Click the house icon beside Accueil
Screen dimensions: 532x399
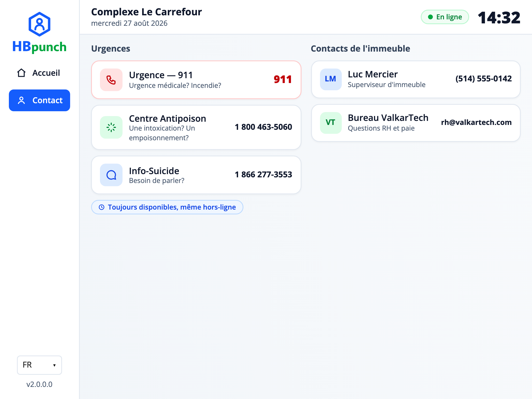(21, 73)
